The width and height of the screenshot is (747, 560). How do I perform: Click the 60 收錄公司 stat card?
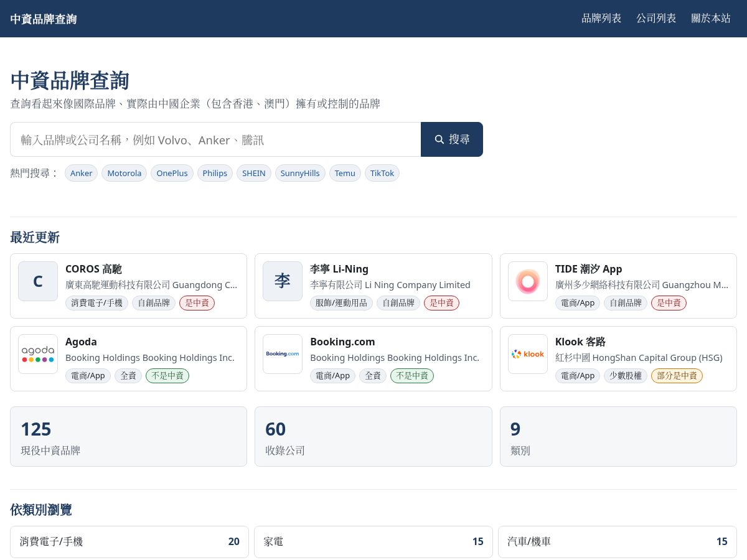tap(374, 436)
